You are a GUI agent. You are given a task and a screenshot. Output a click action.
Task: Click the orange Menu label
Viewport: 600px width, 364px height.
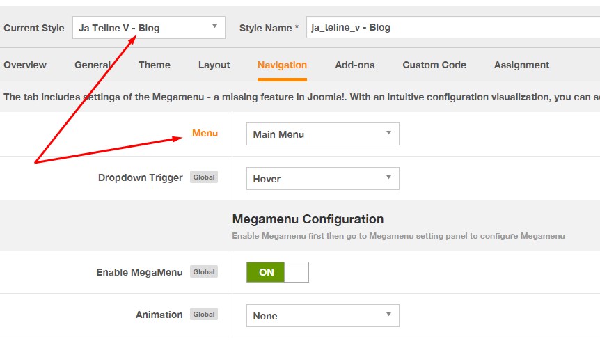tap(205, 133)
